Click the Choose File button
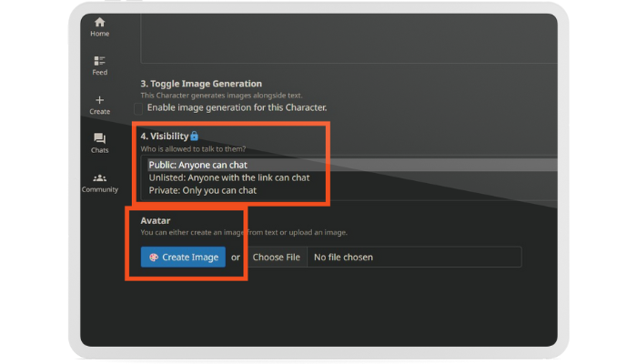637x364 pixels. tap(277, 258)
